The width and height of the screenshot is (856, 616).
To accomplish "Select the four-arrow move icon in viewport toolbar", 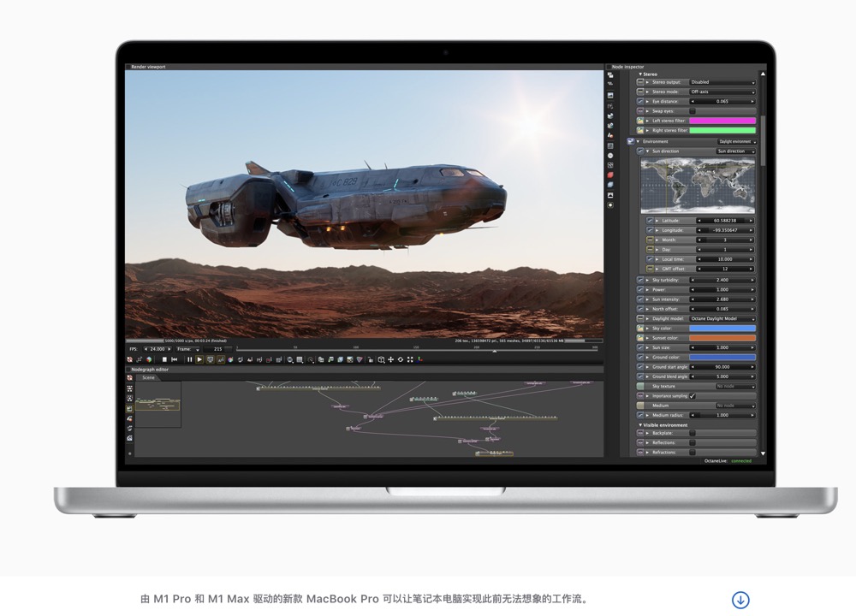I will coord(391,359).
